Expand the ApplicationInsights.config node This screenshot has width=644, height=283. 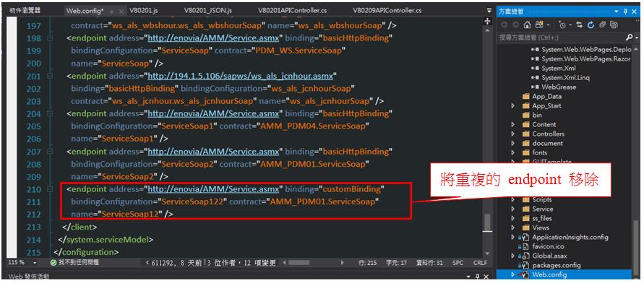click(x=513, y=237)
